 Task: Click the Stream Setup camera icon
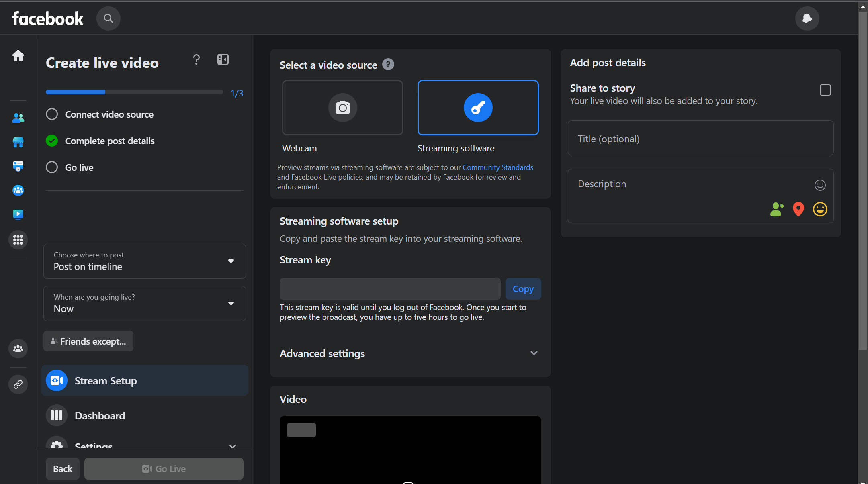(57, 380)
